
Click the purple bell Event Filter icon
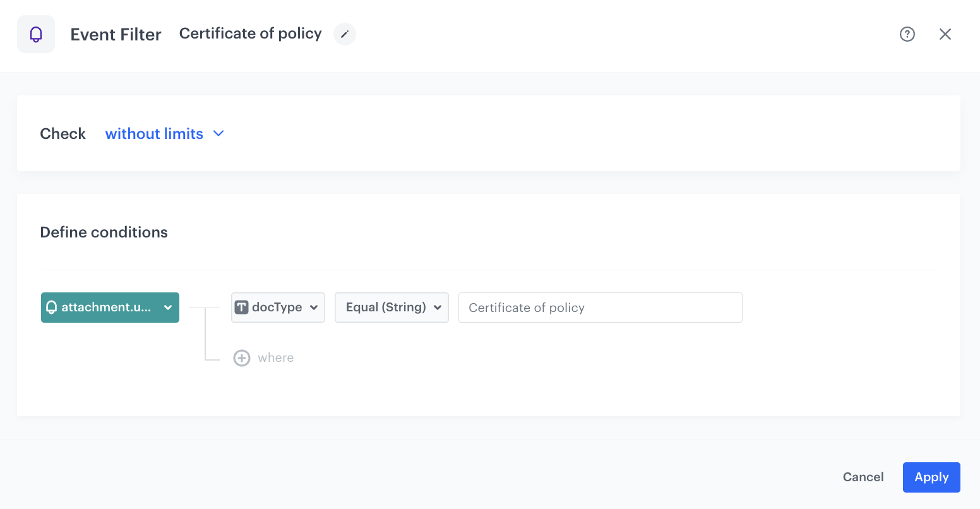[x=36, y=34]
